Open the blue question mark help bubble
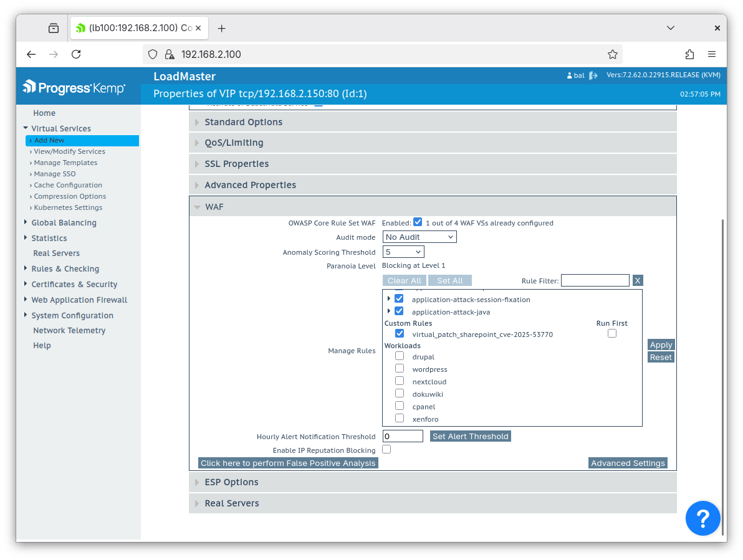Image resolution: width=743 pixels, height=560 pixels. pyautogui.click(x=702, y=518)
